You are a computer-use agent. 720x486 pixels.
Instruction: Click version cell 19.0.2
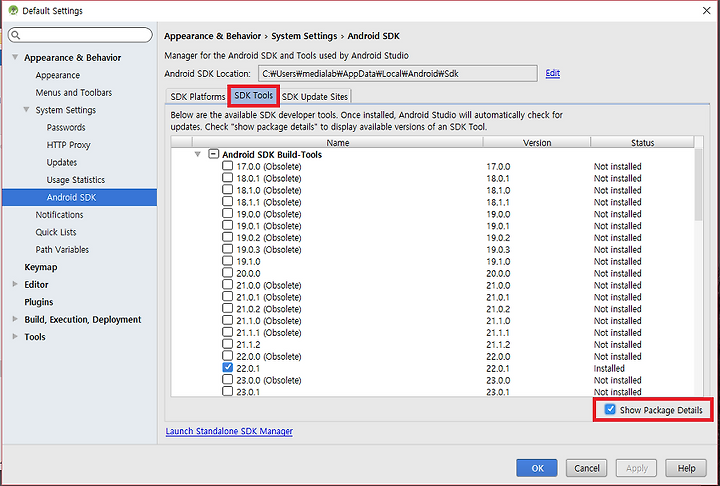tap(498, 238)
